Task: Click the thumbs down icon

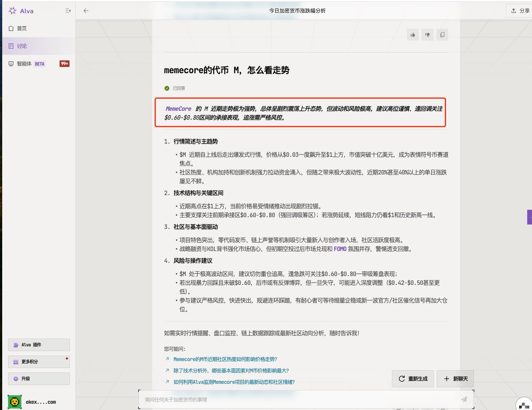Action: coord(427,35)
